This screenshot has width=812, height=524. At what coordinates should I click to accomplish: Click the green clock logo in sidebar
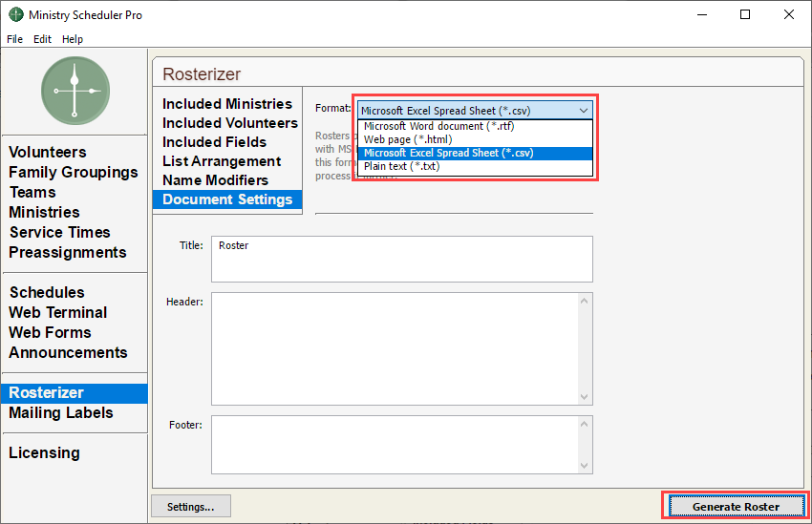75,91
